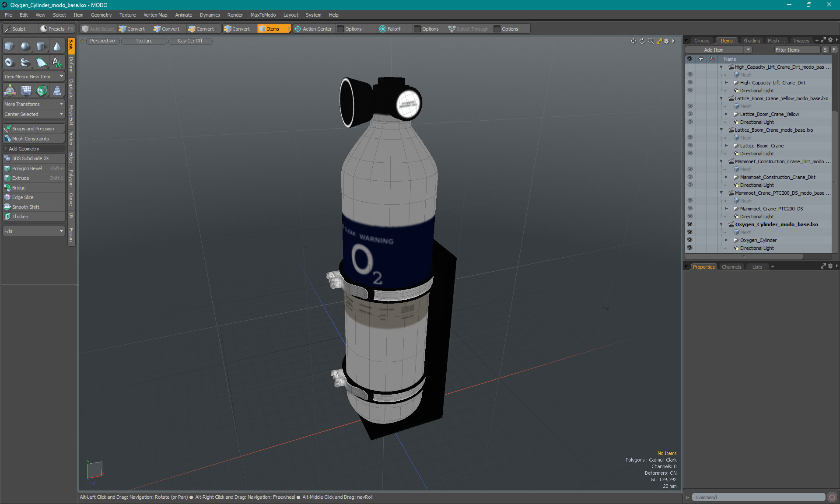Click the viewport maximize arrows icon
Screen dimensions: 840x504
point(659,41)
